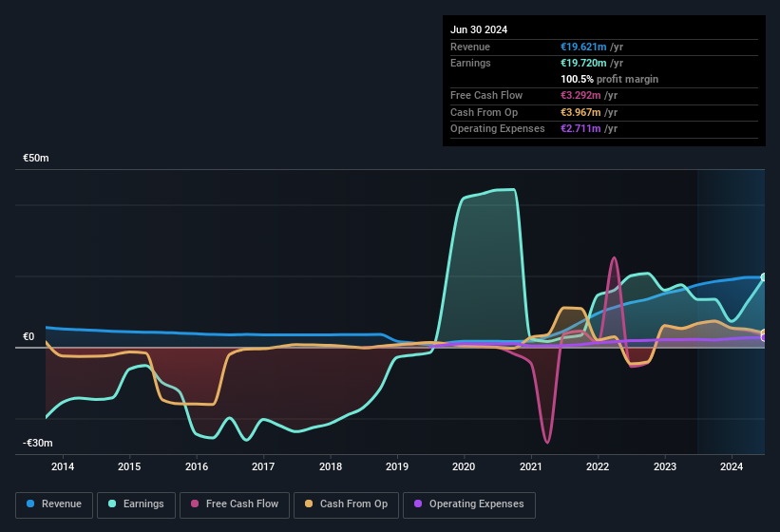
Task: Click the Free Cash Flow spike in 2022
Action: [615, 257]
